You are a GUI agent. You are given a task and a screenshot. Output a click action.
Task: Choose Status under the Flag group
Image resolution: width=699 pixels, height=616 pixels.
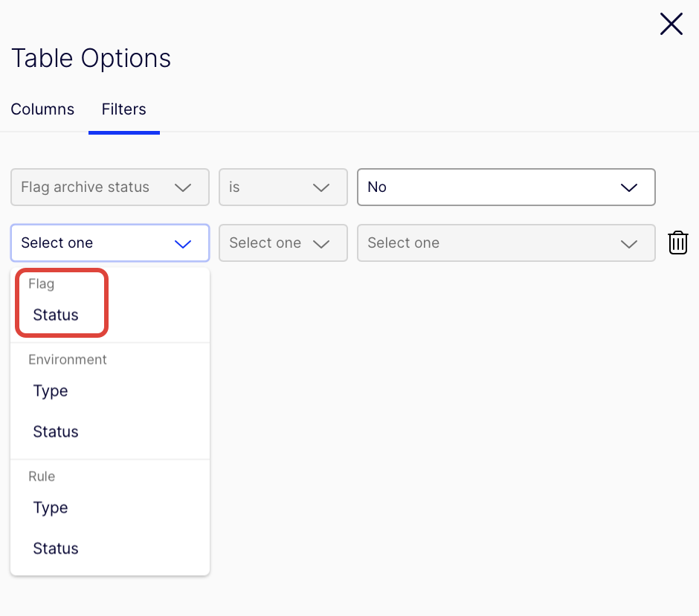point(56,315)
